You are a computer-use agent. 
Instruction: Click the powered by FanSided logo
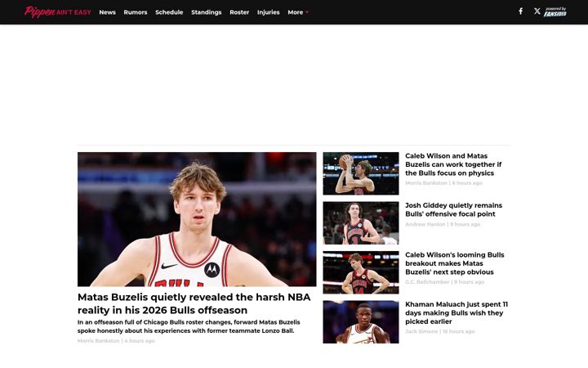coord(555,12)
